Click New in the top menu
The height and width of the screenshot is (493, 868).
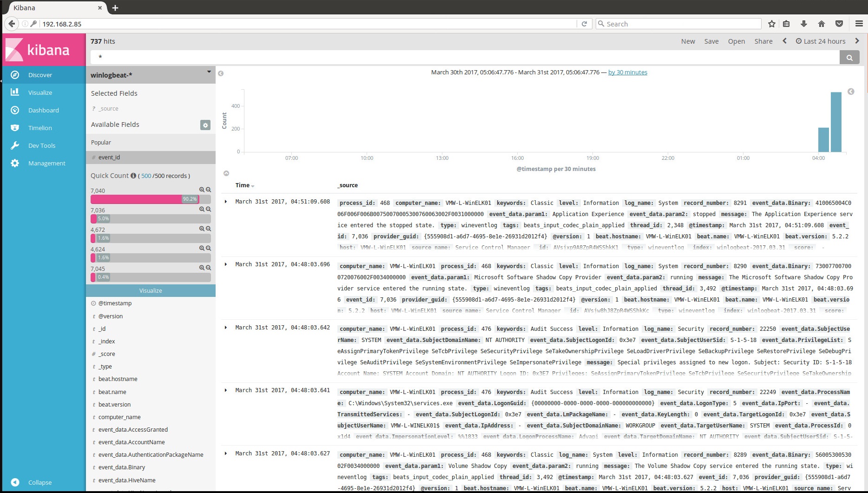pyautogui.click(x=688, y=41)
